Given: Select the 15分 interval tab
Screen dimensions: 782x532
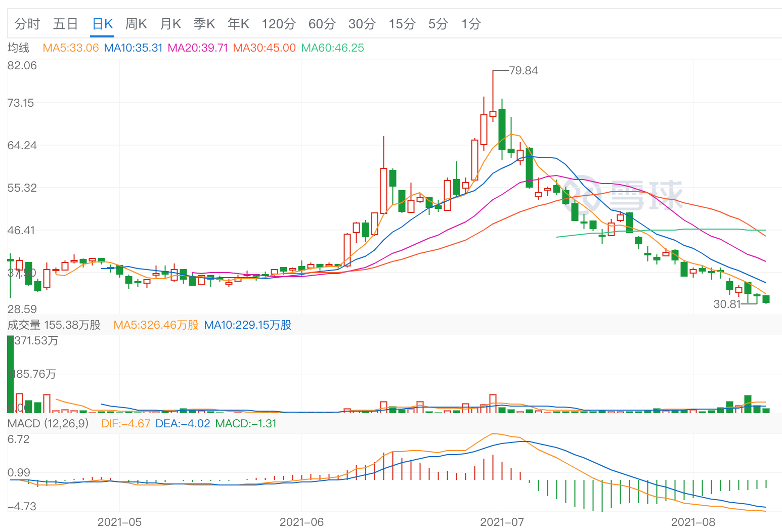Looking at the screenshot, I should coord(402,24).
